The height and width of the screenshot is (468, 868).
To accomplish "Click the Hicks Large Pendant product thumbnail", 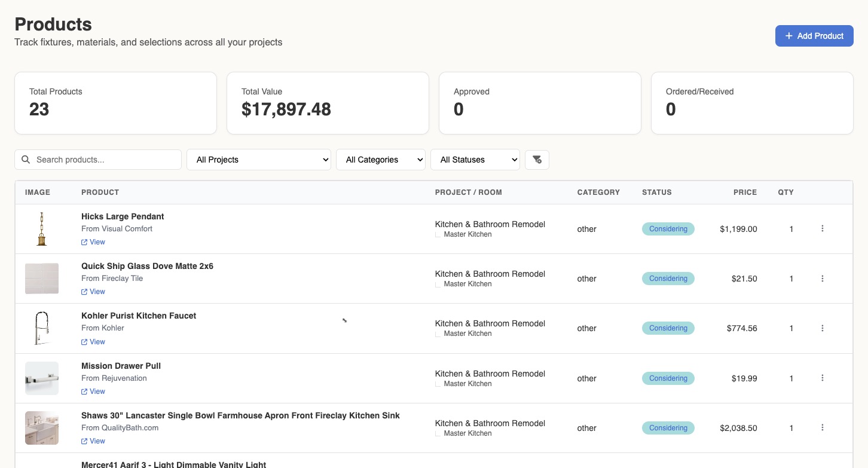I will pyautogui.click(x=41, y=228).
